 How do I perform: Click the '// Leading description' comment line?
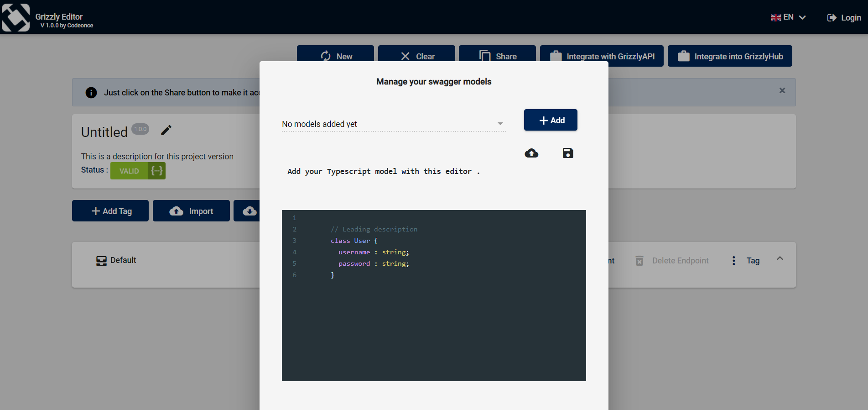tap(374, 229)
